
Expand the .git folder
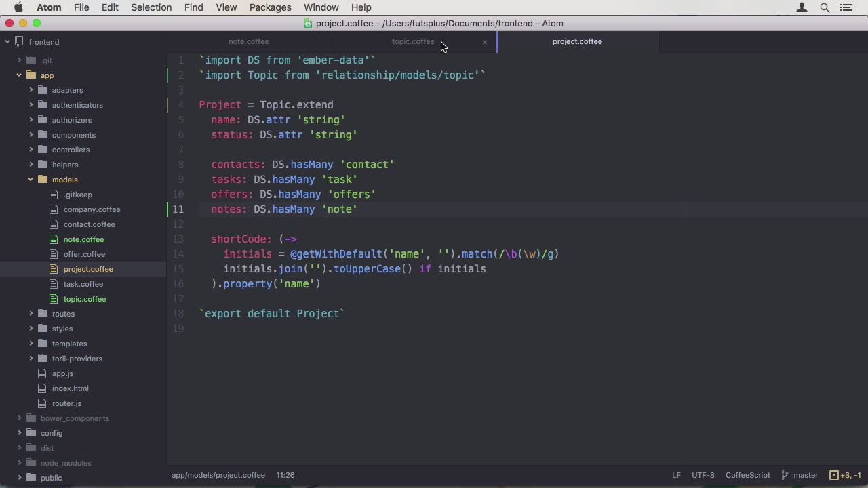point(19,60)
